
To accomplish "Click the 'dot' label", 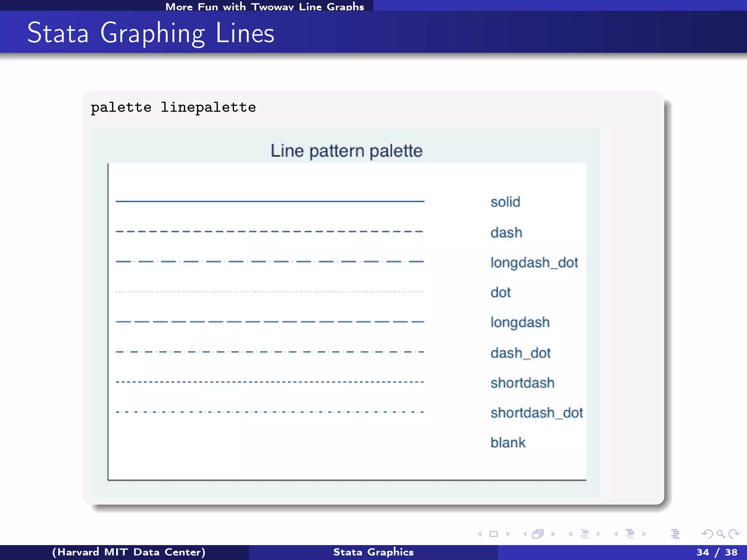I will (x=500, y=292).
